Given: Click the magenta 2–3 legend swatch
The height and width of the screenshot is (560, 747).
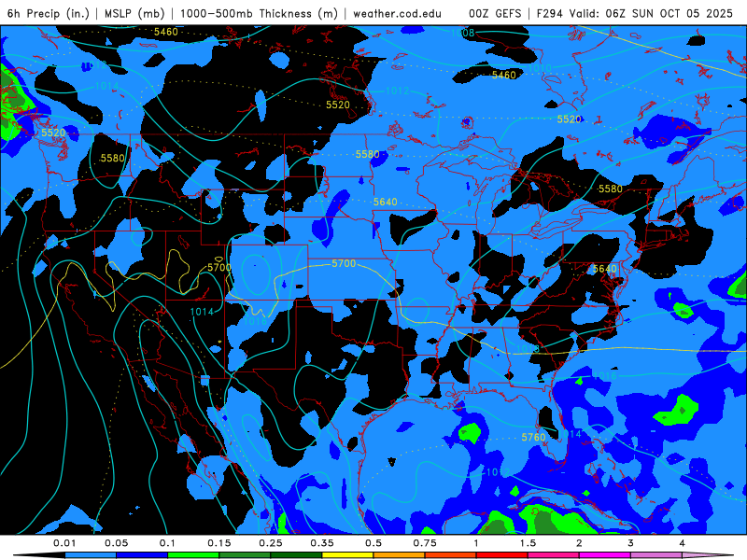Looking at the screenshot, I should pos(605,555).
